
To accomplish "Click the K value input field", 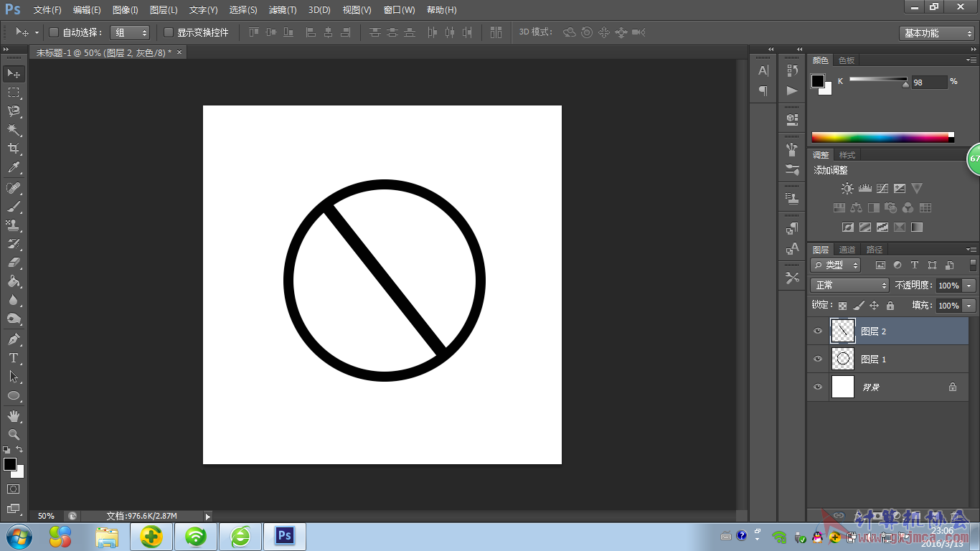I will pos(929,83).
